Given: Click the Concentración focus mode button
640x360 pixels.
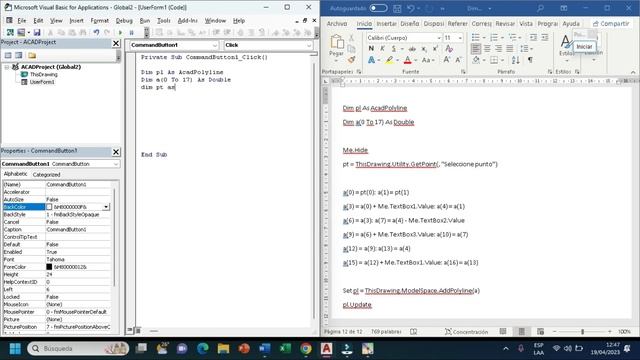Looking at the screenshot, I should (x=466, y=331).
